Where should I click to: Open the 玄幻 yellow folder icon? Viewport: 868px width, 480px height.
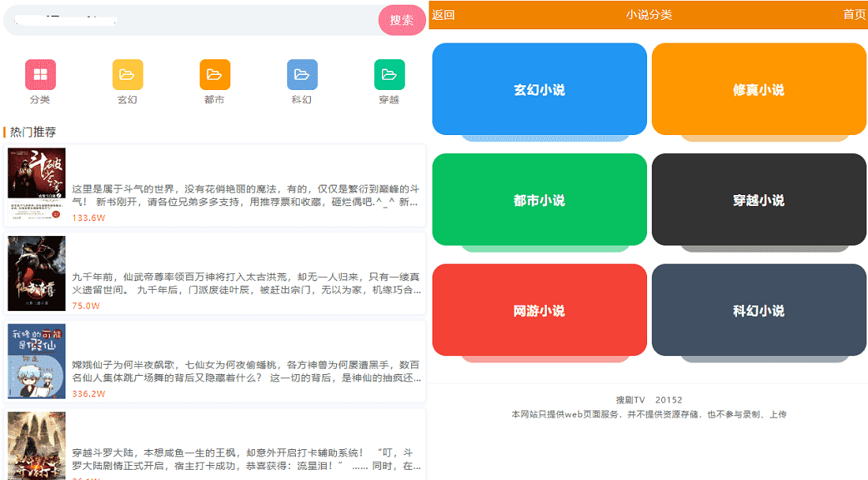point(128,75)
